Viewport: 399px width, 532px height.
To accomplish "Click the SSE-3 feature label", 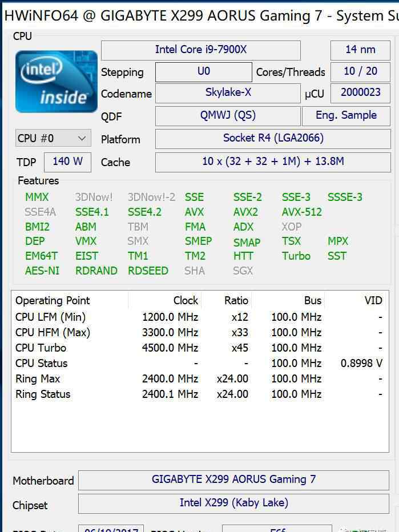I will 296,197.
